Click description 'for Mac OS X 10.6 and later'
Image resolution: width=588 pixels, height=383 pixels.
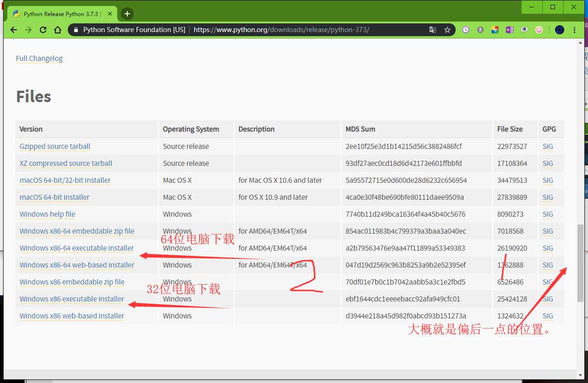pos(280,181)
